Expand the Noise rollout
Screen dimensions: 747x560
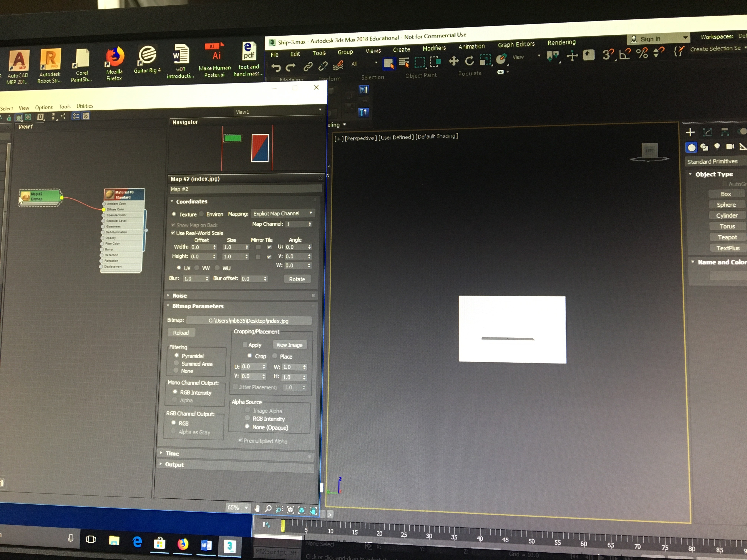click(168, 295)
